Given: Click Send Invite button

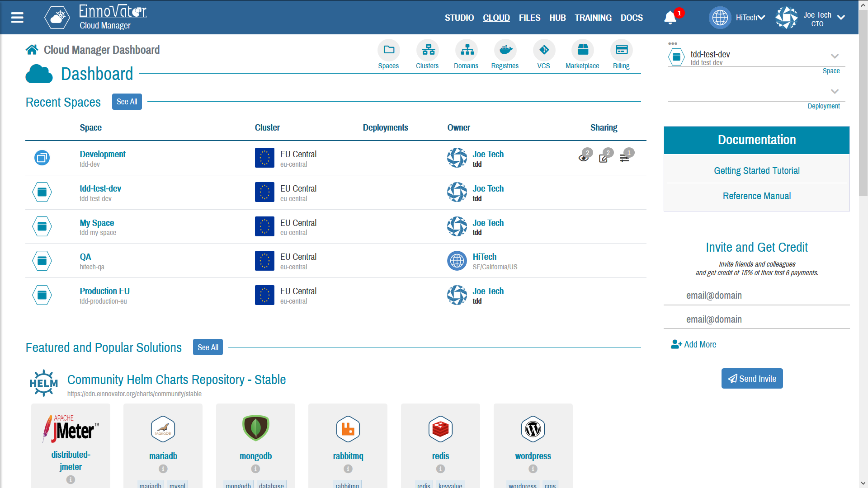Looking at the screenshot, I should (752, 378).
